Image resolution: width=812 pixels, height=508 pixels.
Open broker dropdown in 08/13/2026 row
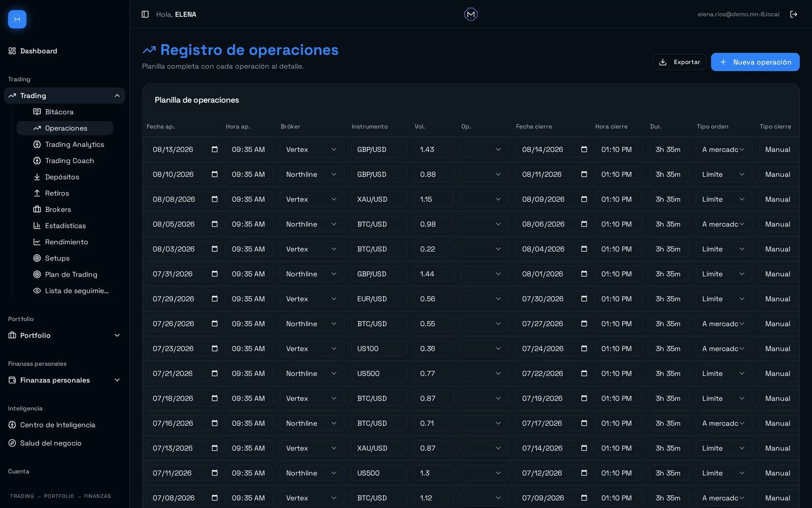tap(312, 149)
